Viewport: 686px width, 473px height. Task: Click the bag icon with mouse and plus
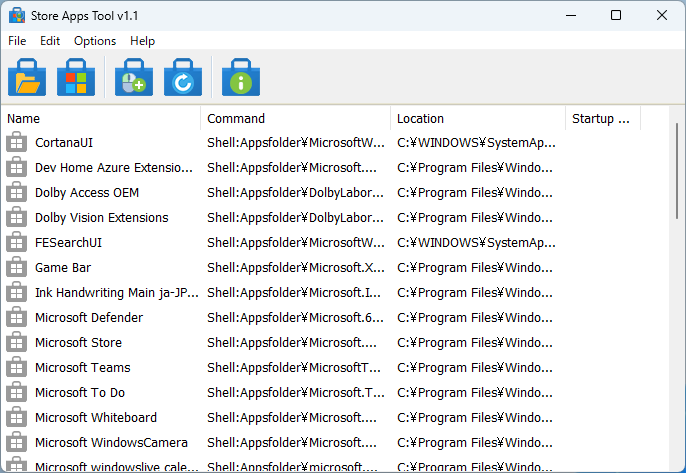click(134, 77)
